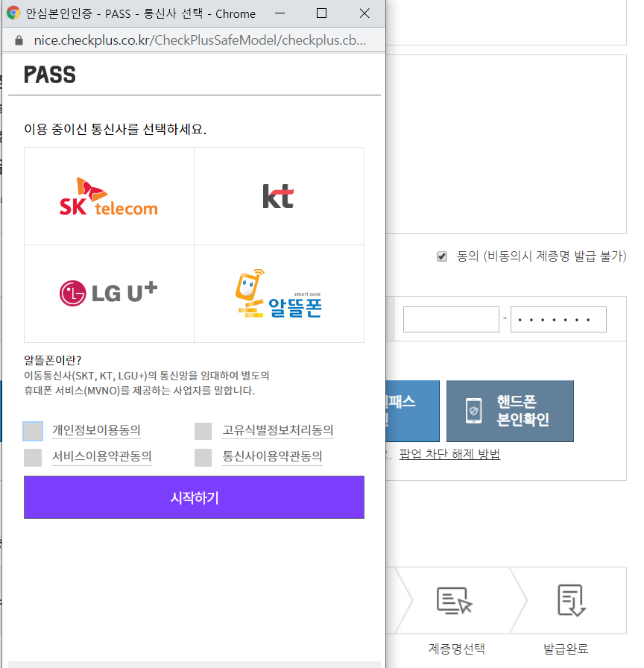Open the 통신사이용약관동의 terms link
This screenshot has height=668, width=644.
[x=273, y=456]
